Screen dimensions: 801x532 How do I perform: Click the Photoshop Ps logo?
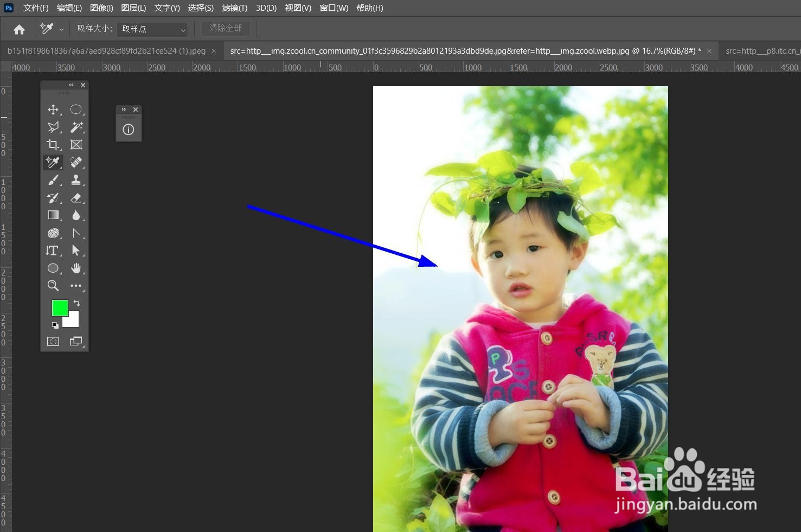pos(9,8)
